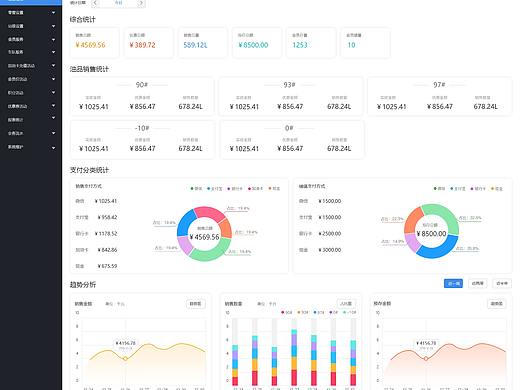Select the ¥842.86 payment row
Image resolution: width=520 pixels, height=390 pixels.
[x=96, y=250]
